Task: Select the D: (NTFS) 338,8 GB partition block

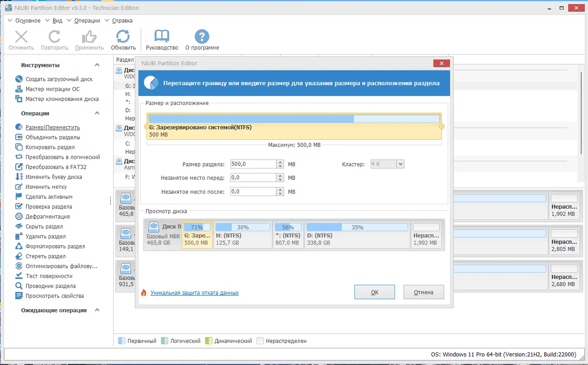Action: point(357,235)
